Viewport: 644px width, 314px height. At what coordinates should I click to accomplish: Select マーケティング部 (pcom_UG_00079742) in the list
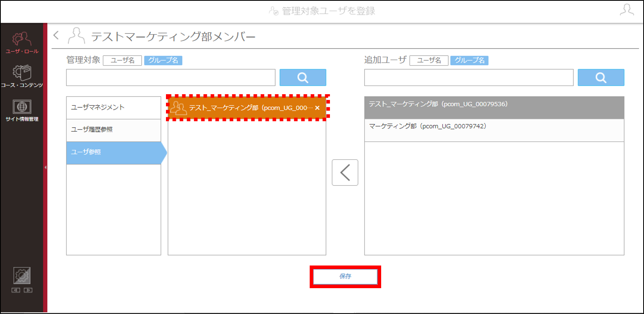[494, 130]
